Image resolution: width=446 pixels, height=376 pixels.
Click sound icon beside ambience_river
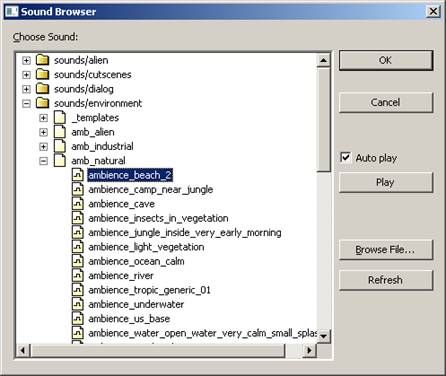78,275
